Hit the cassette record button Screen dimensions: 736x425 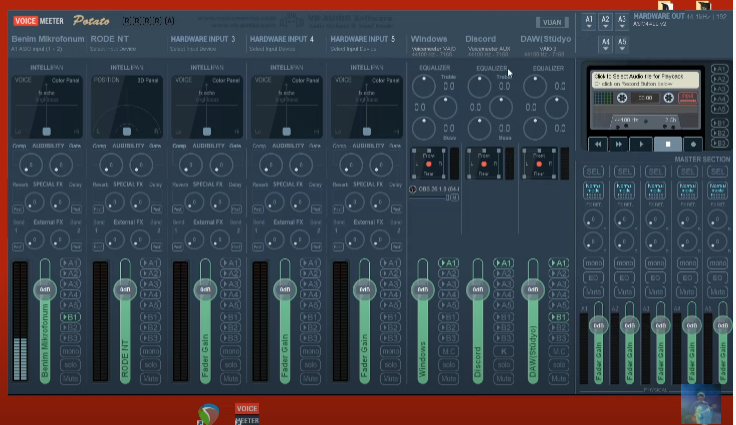693,144
